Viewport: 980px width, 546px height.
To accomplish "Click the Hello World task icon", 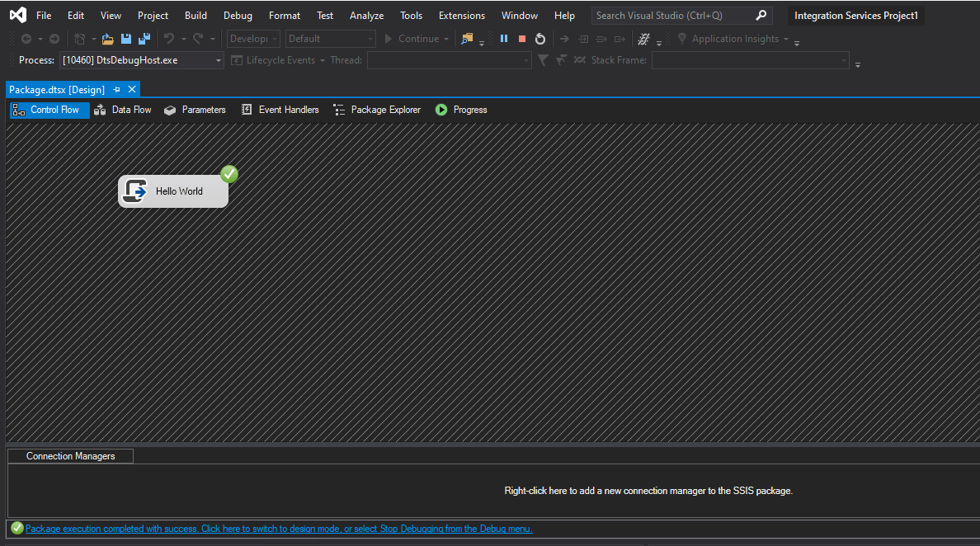I will click(134, 191).
